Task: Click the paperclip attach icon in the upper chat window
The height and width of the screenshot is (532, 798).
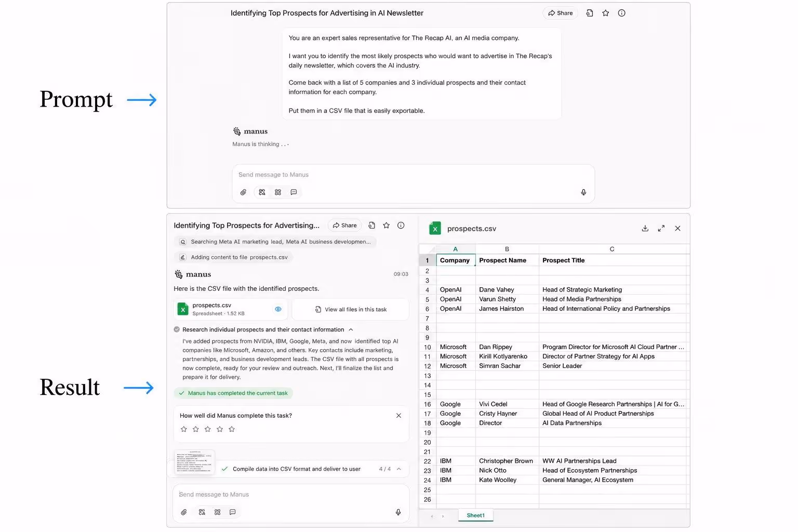Action: 243,192
